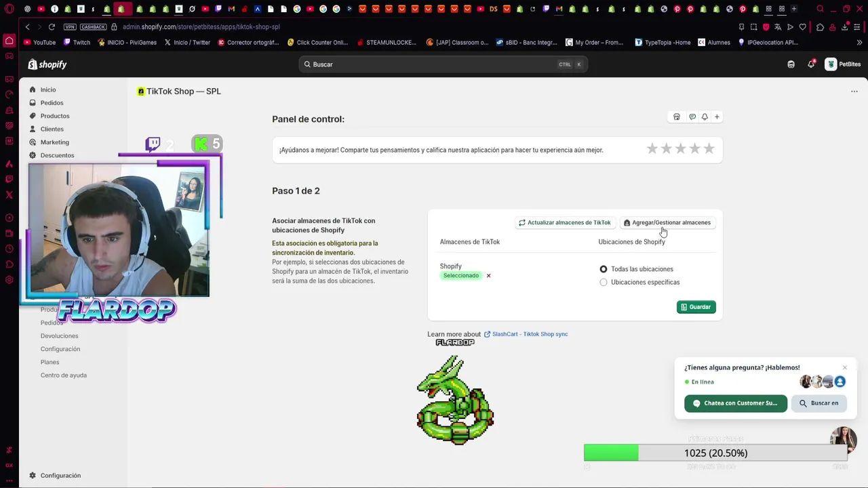Select Todas las ubicaciones radio
The height and width of the screenshot is (488, 868).
(604, 269)
